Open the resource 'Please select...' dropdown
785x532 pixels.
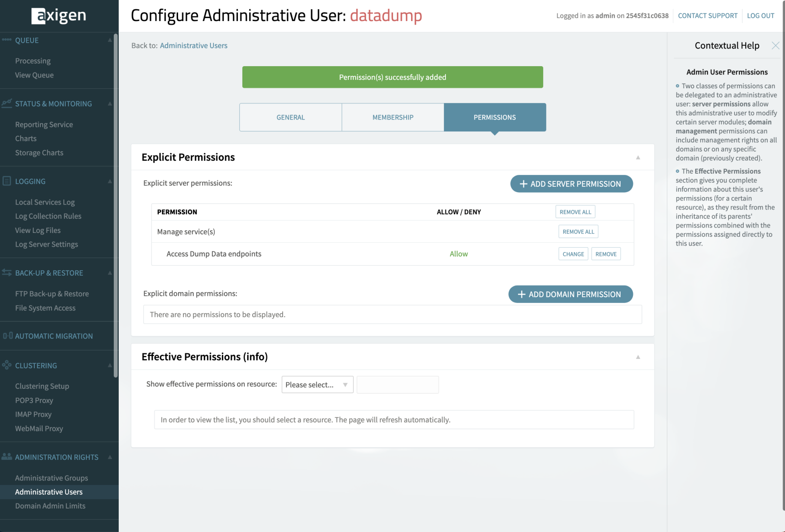pyautogui.click(x=317, y=385)
